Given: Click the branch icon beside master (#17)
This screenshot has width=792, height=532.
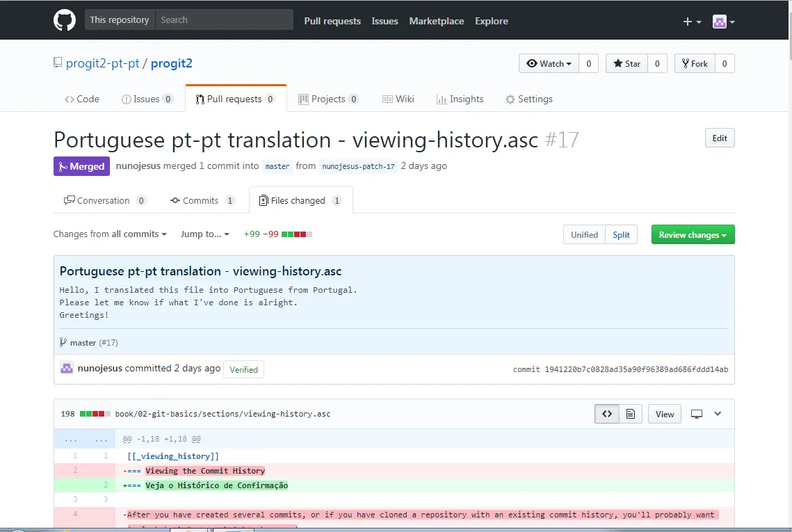Looking at the screenshot, I should pyautogui.click(x=63, y=342).
